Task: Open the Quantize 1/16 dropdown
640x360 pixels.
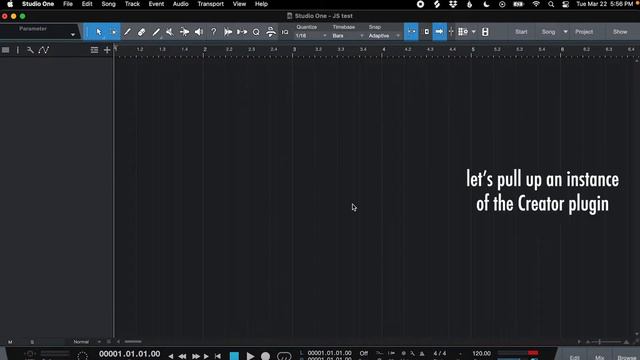Action: coord(311,36)
